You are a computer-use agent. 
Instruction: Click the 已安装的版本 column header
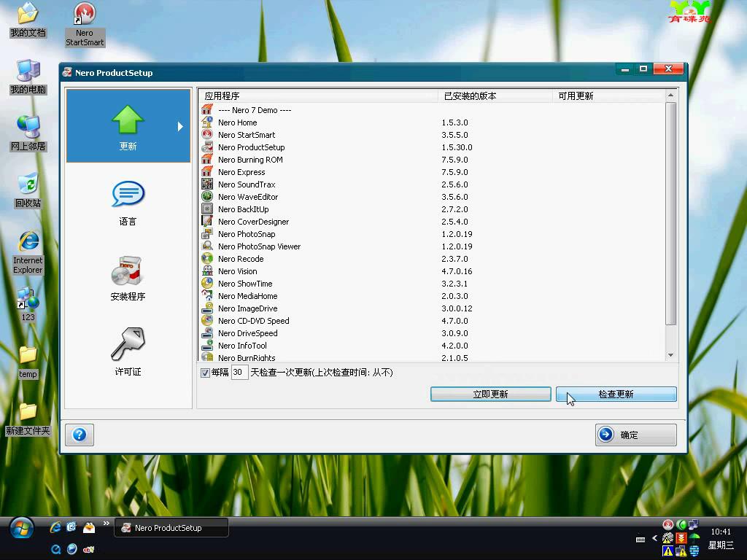click(x=495, y=96)
